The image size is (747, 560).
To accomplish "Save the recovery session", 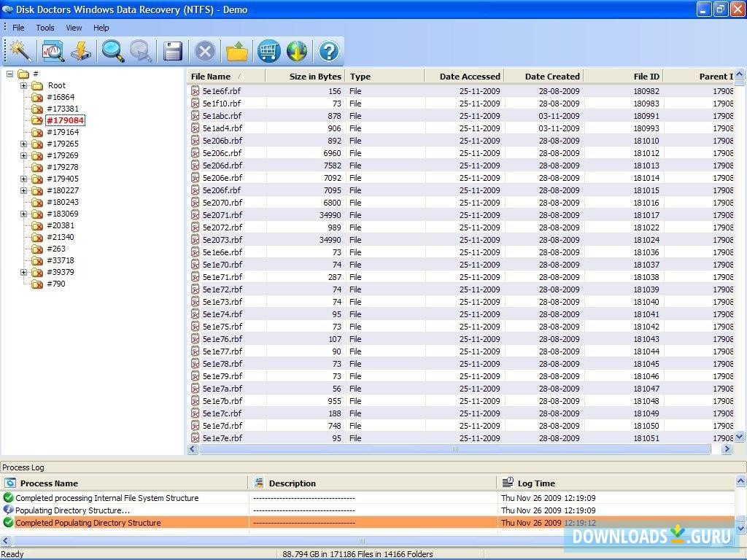I will coord(172,51).
